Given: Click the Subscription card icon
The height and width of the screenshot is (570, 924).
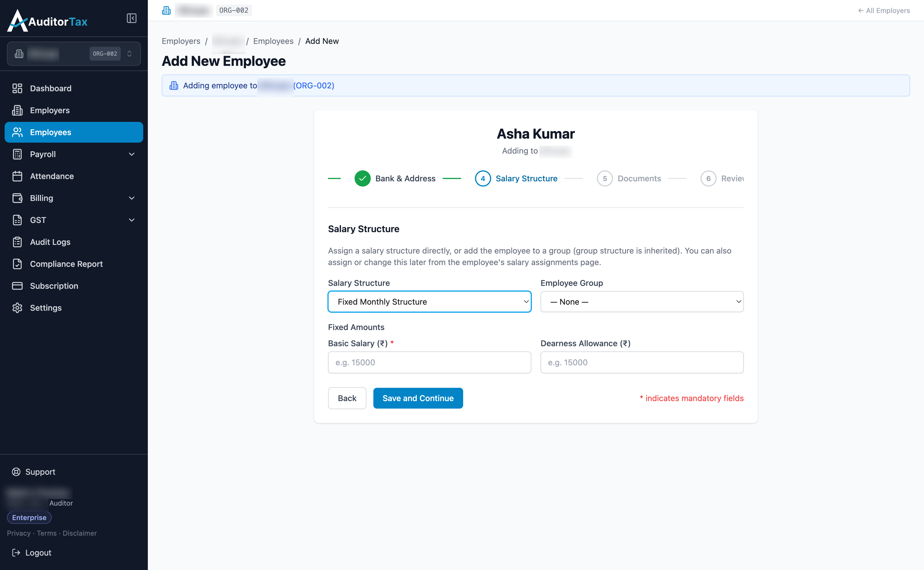Looking at the screenshot, I should point(17,286).
